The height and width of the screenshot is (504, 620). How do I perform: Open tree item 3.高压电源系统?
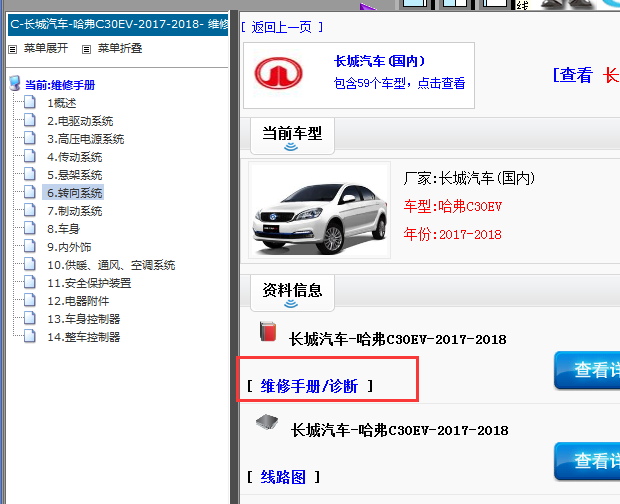(86, 139)
